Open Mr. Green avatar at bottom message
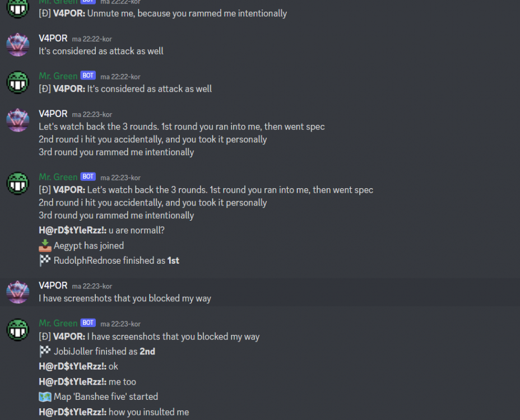This screenshot has height=420, width=520. [18, 330]
